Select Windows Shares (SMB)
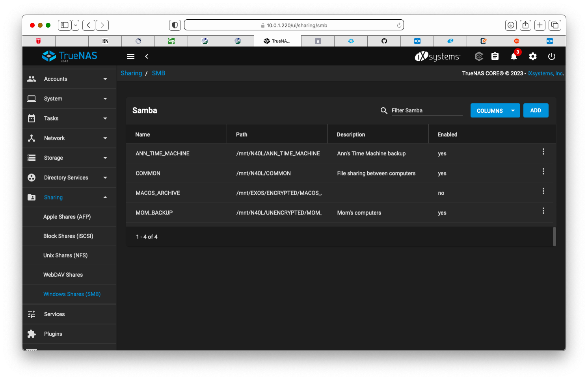The height and width of the screenshot is (380, 588). (72, 294)
